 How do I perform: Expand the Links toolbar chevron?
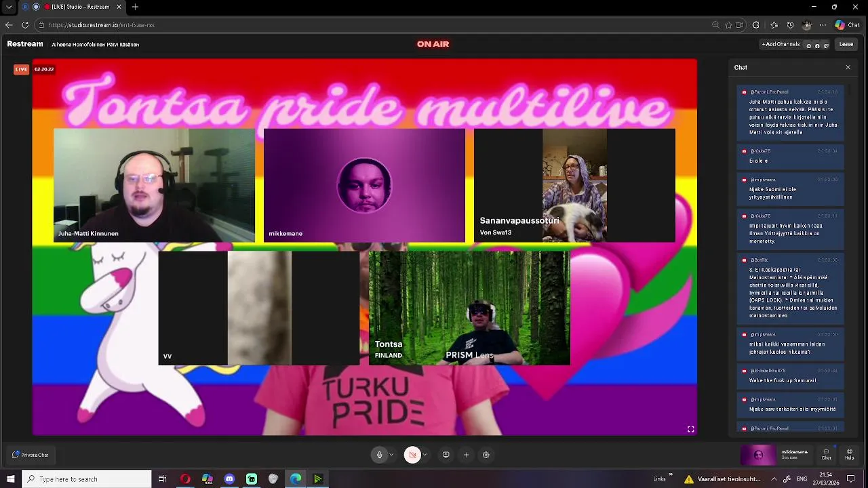coord(671,475)
